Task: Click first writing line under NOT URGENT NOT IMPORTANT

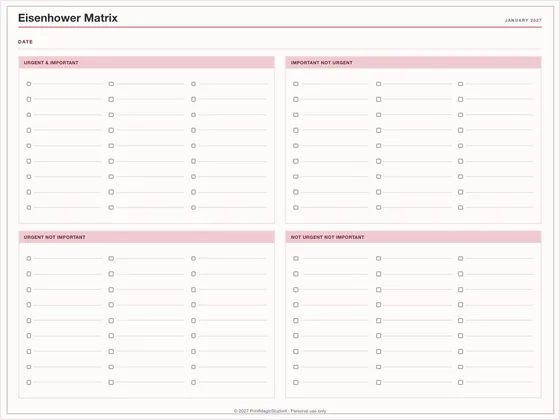Action: click(335, 259)
